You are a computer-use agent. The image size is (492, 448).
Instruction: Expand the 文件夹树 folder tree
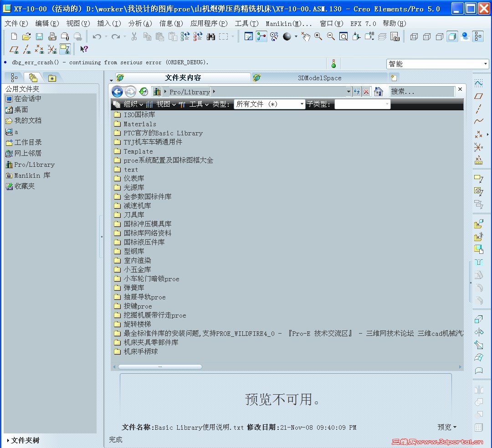click(x=24, y=440)
